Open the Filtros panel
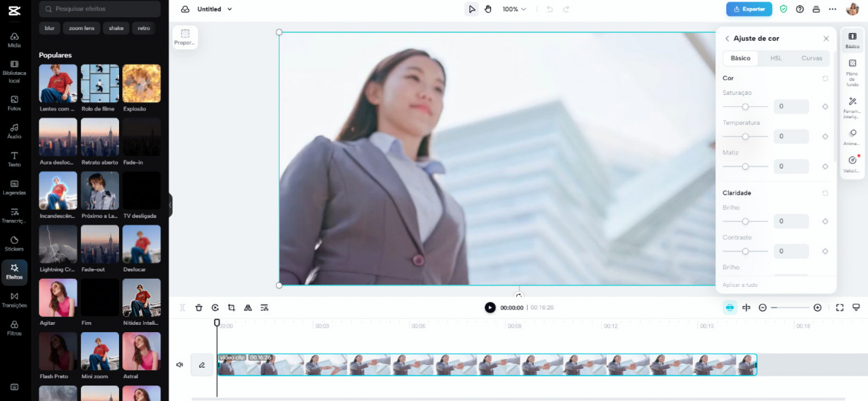Screen dimensions: 868x401 coord(14,328)
